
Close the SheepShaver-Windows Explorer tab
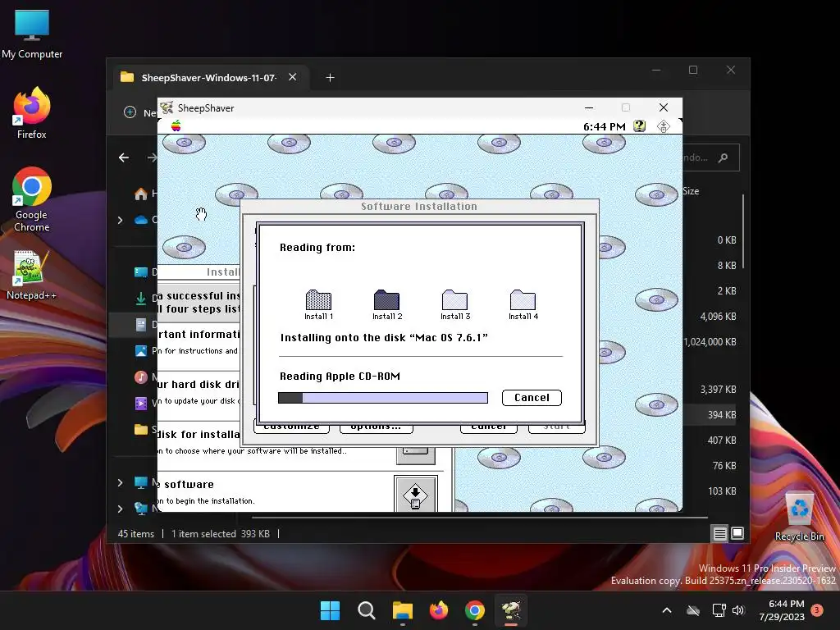(293, 77)
